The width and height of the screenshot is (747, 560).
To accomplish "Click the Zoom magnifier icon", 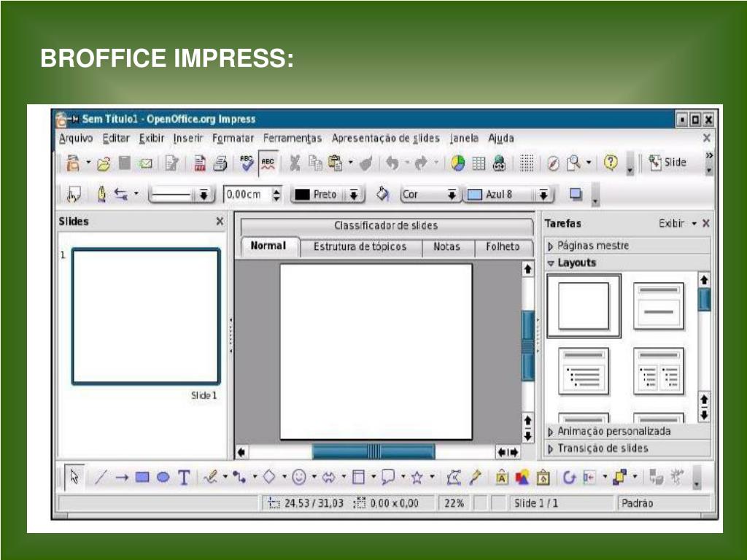I will point(573,163).
